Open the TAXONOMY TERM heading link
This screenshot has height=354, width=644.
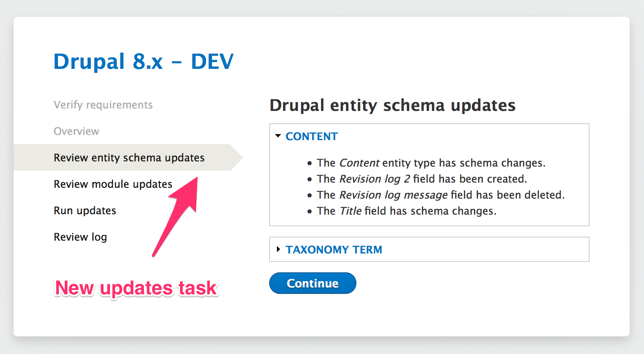(x=334, y=249)
